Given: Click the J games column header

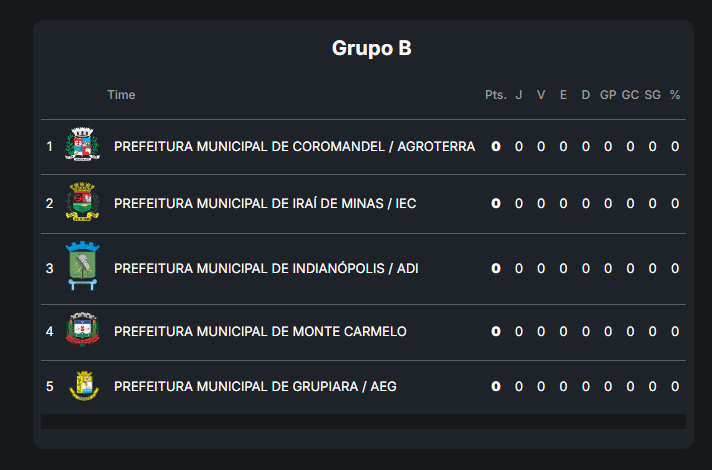Looking at the screenshot, I should (519, 95).
